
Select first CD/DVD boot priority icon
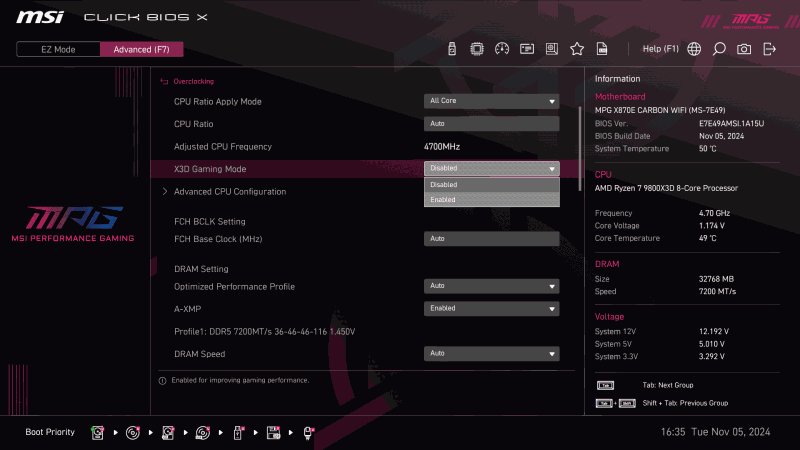click(x=133, y=433)
